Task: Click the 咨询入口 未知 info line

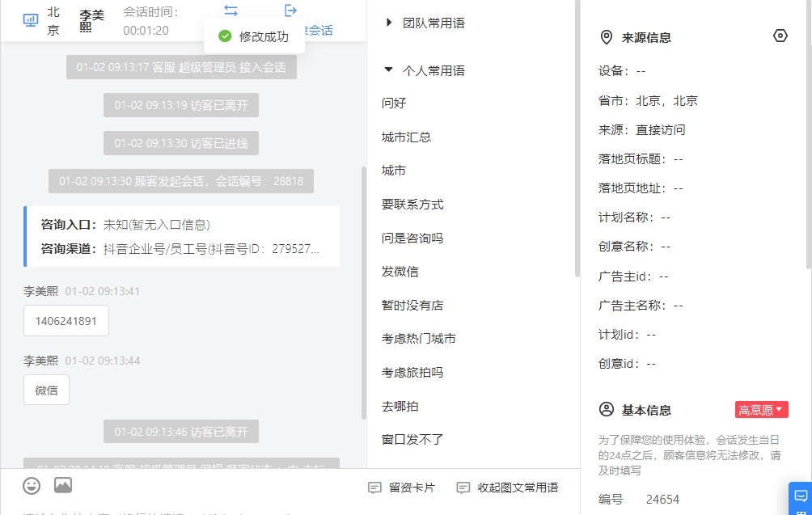Action: [x=125, y=225]
